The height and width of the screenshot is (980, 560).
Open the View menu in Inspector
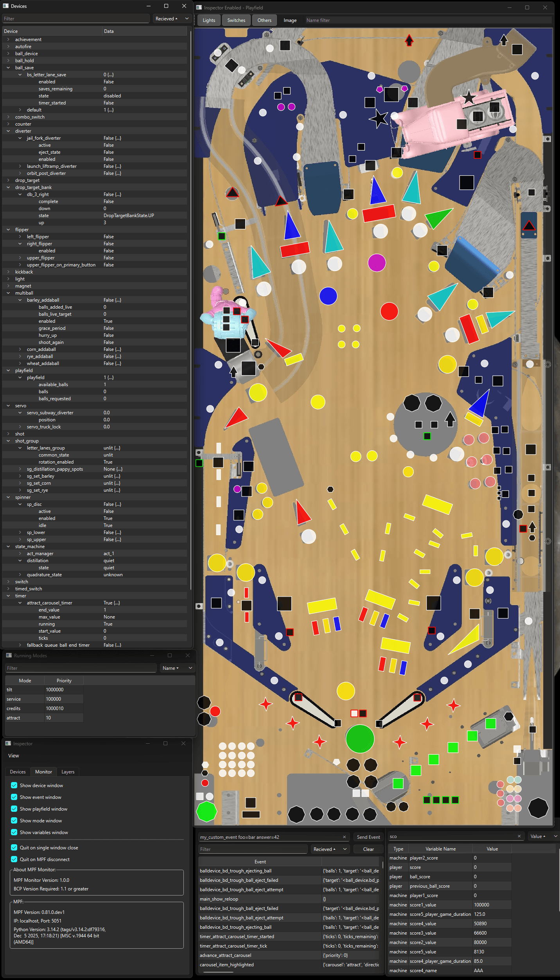(14, 755)
